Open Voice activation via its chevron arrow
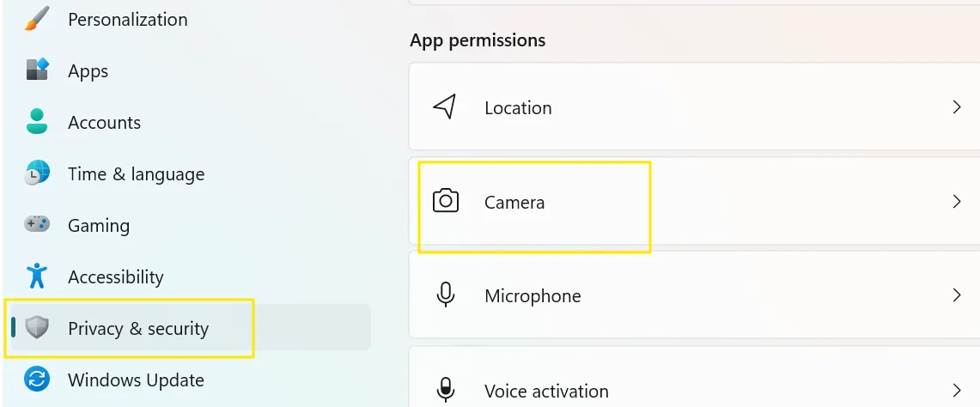Viewport: 980px width, 407px height. pyautogui.click(x=956, y=390)
